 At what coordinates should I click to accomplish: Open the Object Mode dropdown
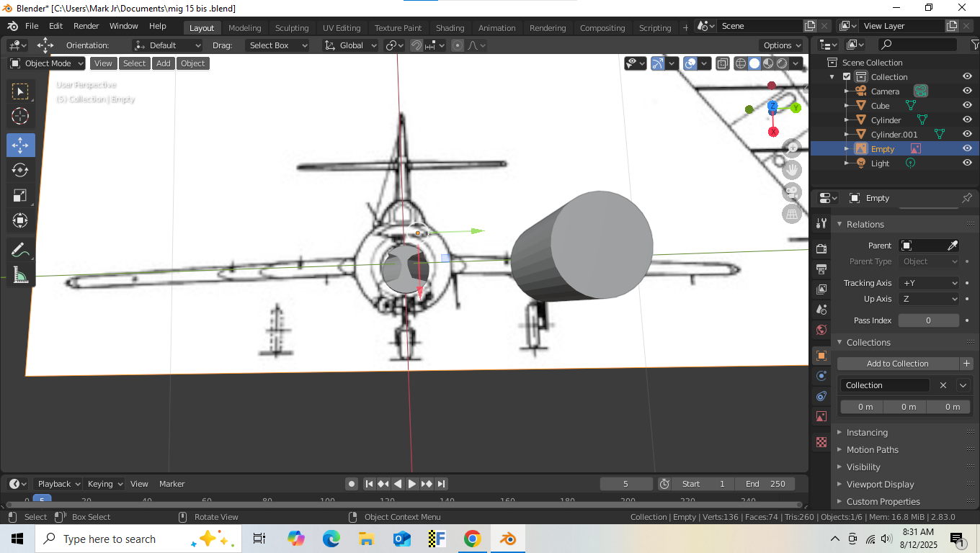(47, 63)
